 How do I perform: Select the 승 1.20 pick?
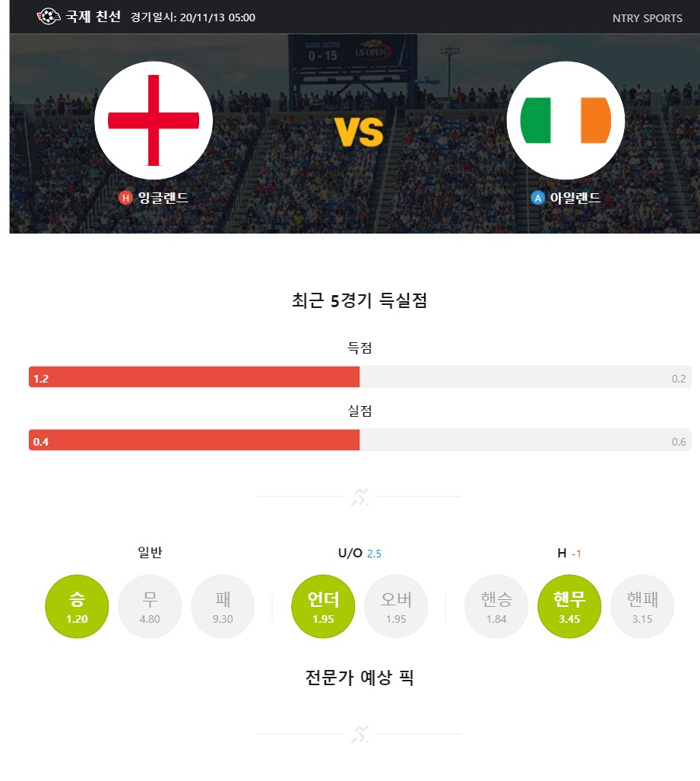pyautogui.click(x=77, y=606)
